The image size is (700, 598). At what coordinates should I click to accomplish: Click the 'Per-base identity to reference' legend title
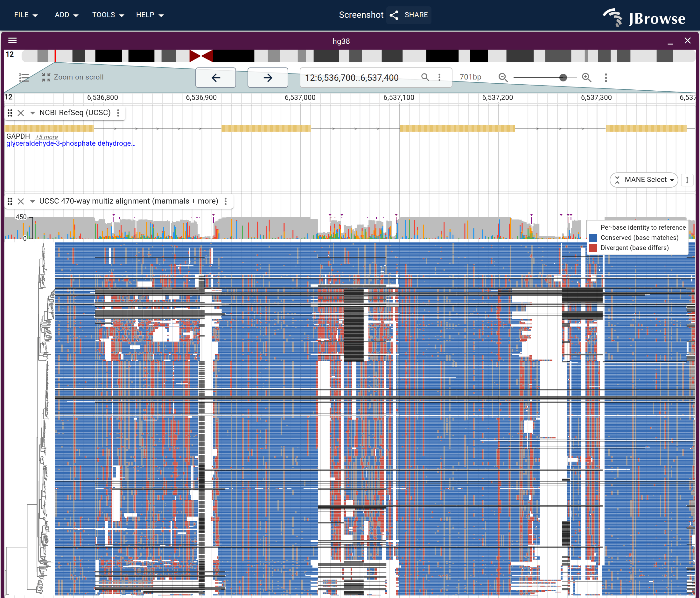[643, 227]
